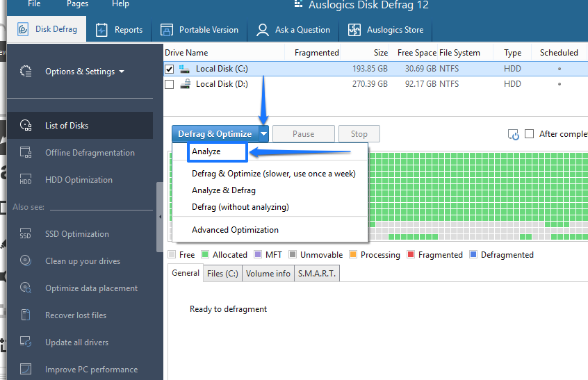Open the Auslogics Store icon

pyautogui.click(x=354, y=30)
